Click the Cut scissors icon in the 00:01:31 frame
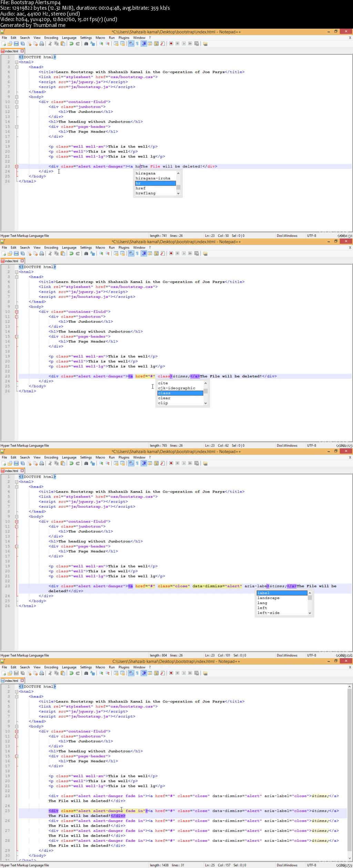 click(50, 43)
